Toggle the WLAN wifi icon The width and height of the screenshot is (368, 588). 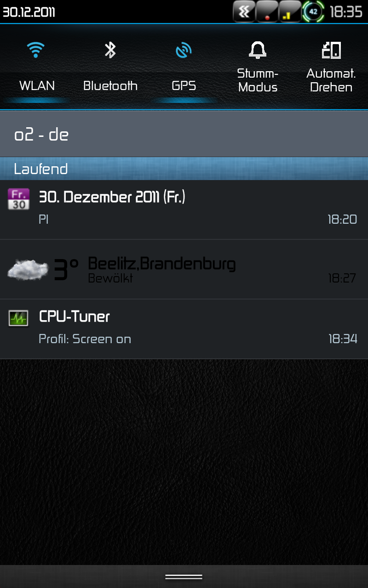click(36, 50)
